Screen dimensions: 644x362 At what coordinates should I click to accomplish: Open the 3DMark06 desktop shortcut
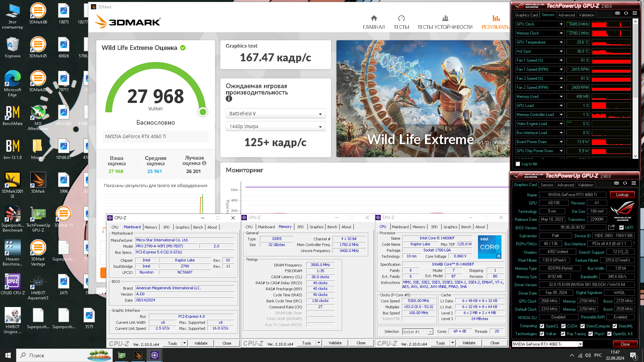coord(38,14)
